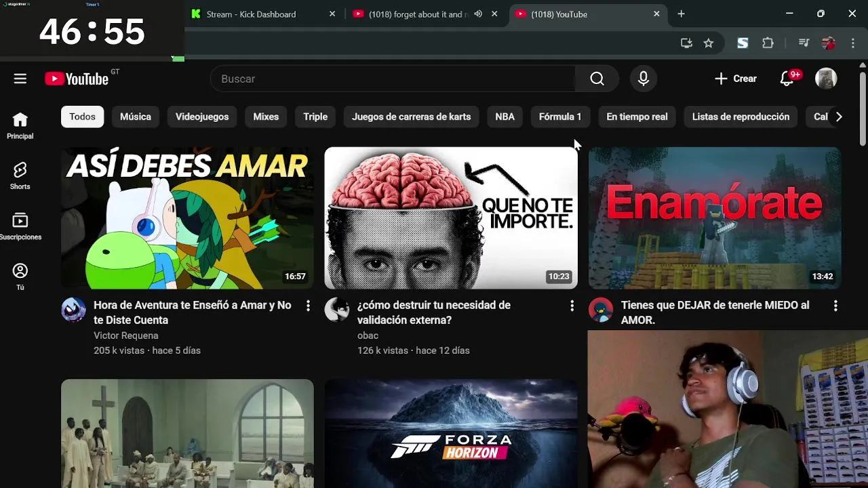Bookmark this page with star icon

point(709,43)
